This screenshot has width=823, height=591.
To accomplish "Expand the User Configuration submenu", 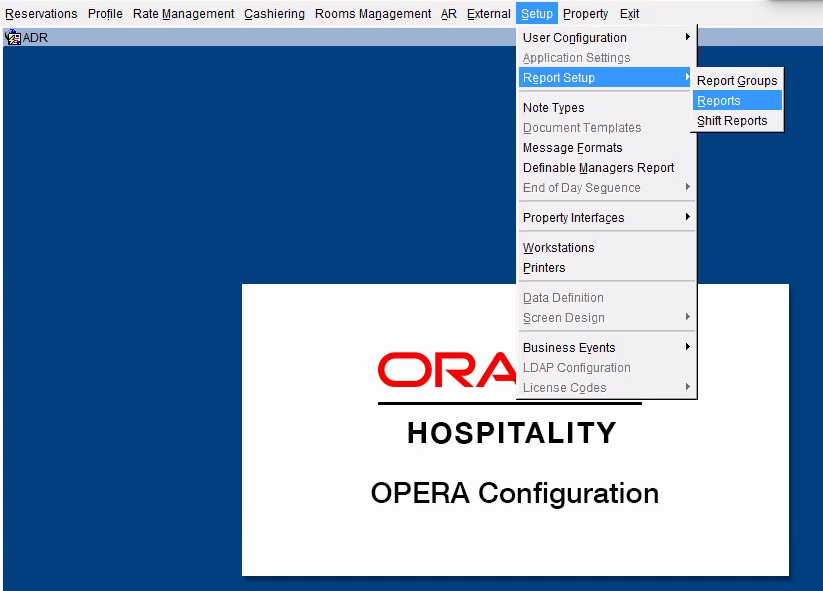I will pyautogui.click(x=606, y=38).
